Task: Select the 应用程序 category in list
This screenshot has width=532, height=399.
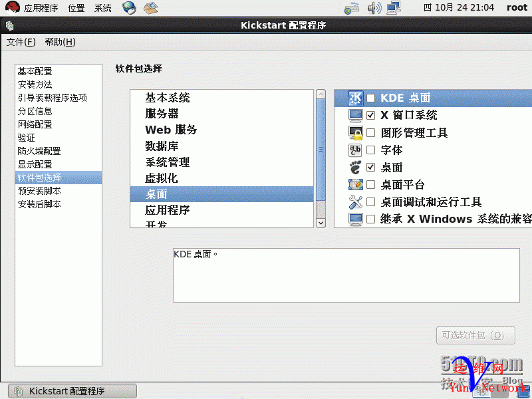Action: [x=222, y=210]
